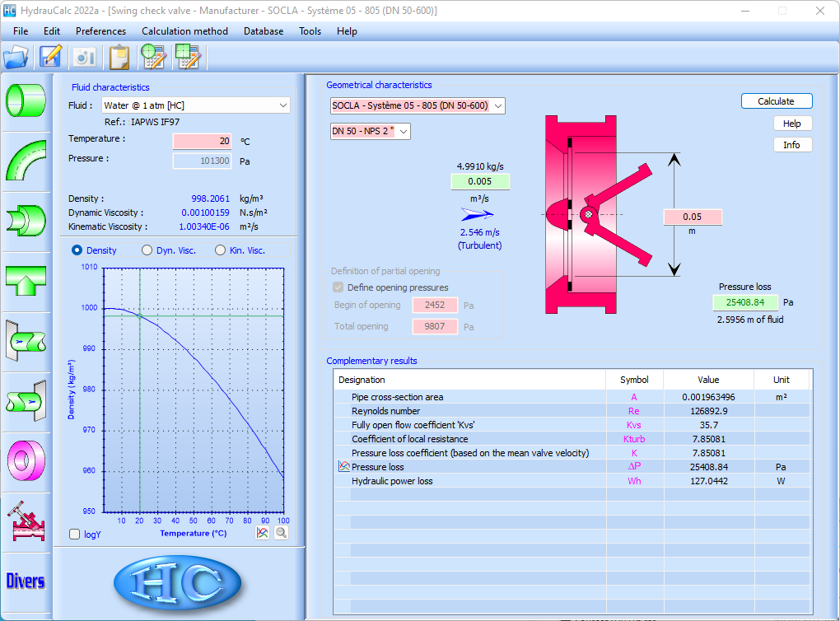Open the clipboard notes toolbar icon
This screenshot has height=621, width=840.
click(119, 57)
